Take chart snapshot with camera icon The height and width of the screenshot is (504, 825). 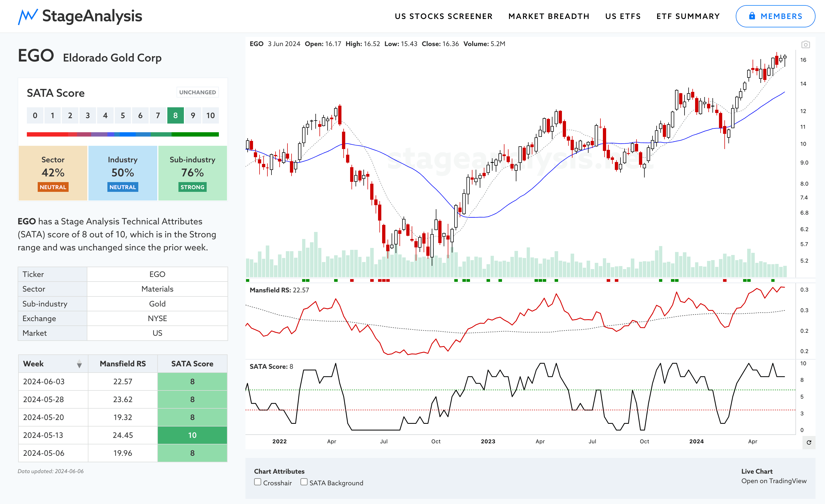805,44
